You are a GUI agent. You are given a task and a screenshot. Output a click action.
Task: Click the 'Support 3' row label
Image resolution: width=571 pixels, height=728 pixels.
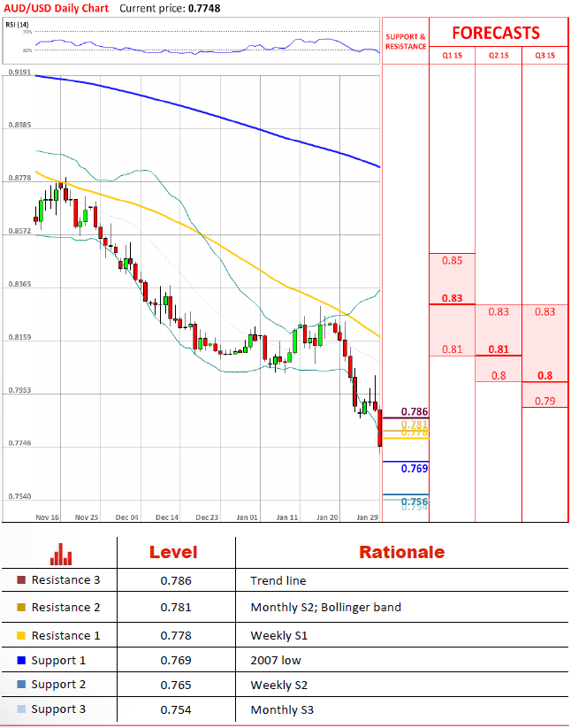(x=58, y=709)
